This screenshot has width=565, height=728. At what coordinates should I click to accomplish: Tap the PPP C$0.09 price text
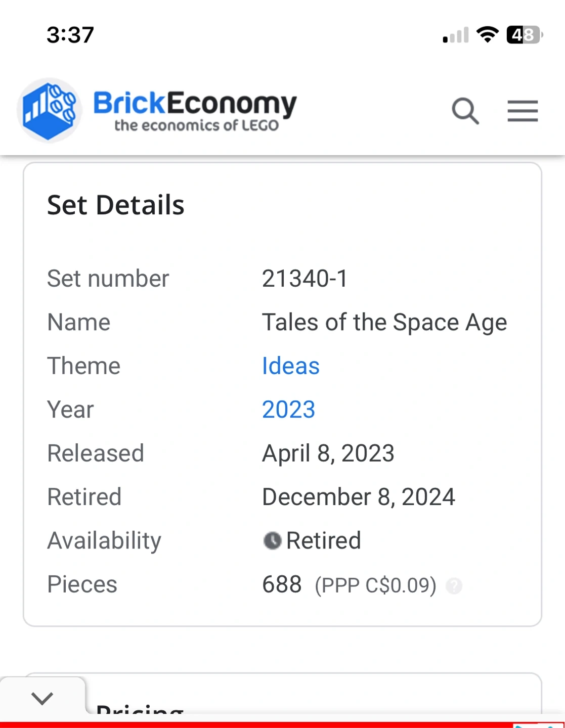click(x=375, y=585)
